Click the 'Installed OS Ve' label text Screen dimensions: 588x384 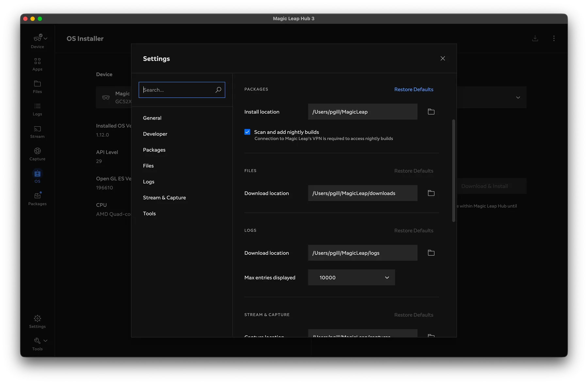(x=114, y=126)
